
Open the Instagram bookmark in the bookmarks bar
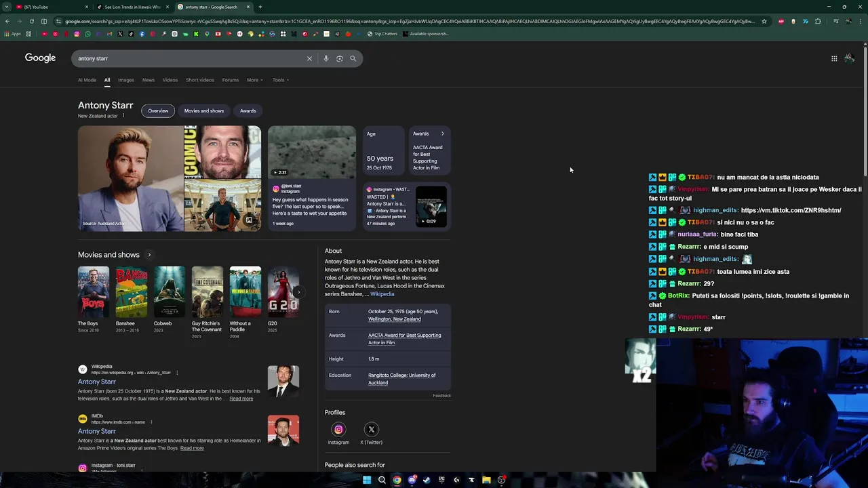click(x=77, y=34)
